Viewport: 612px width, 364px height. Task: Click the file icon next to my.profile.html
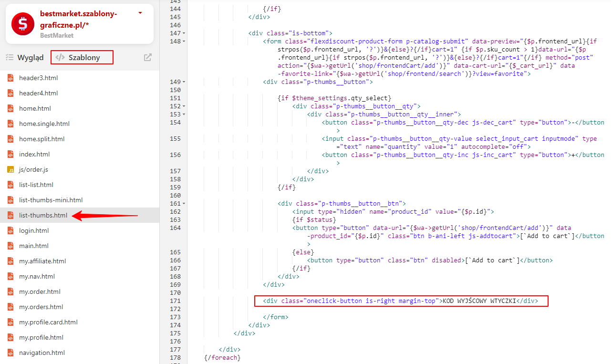tap(11, 337)
